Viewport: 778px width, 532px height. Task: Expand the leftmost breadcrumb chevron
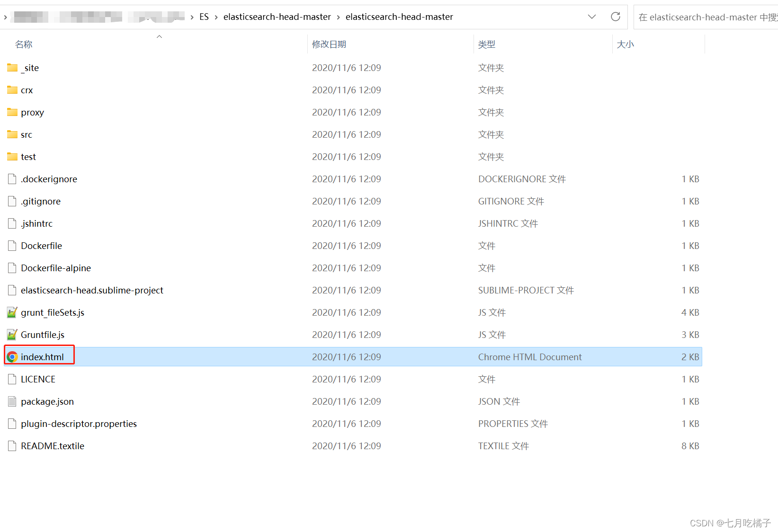[5, 17]
